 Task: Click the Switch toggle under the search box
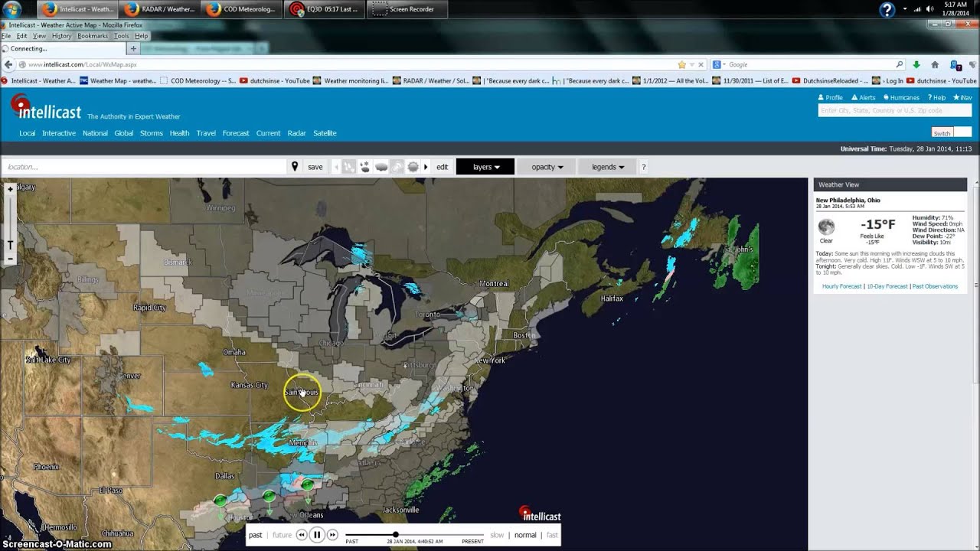(x=951, y=132)
